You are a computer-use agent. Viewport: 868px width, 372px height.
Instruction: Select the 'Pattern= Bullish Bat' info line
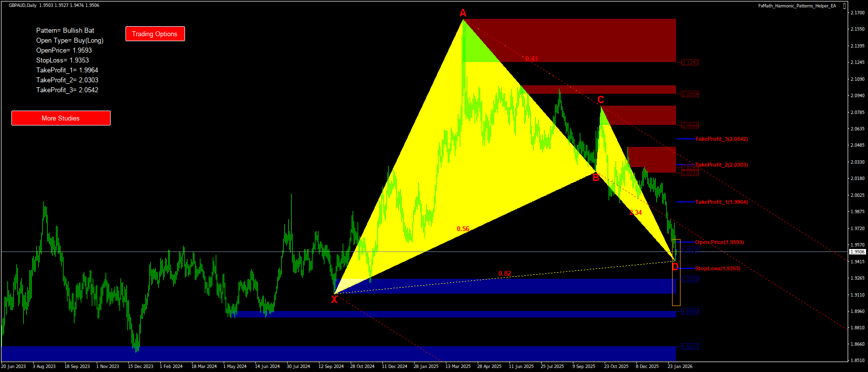pyautogui.click(x=65, y=30)
